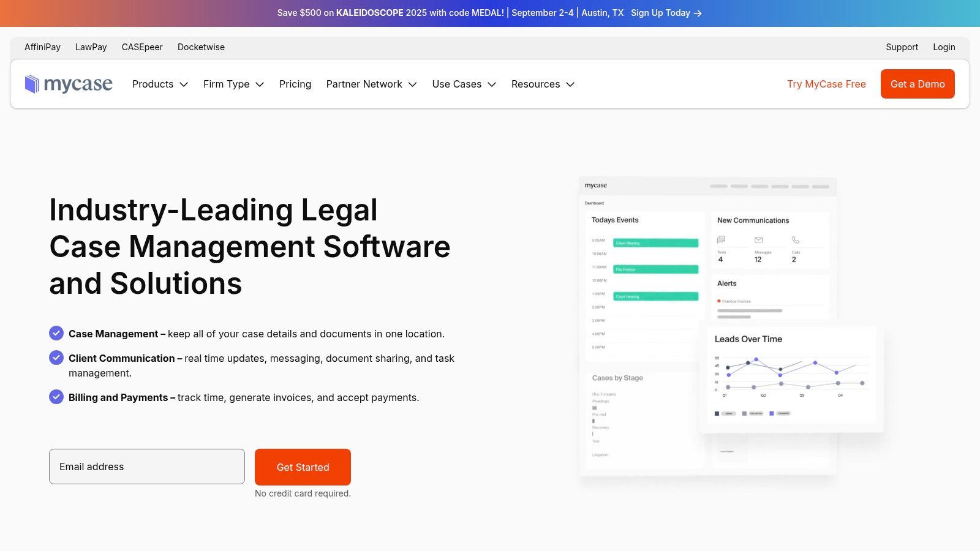Click the Messages envelope icon
Screen dimensions: 980x551
[x=758, y=239]
